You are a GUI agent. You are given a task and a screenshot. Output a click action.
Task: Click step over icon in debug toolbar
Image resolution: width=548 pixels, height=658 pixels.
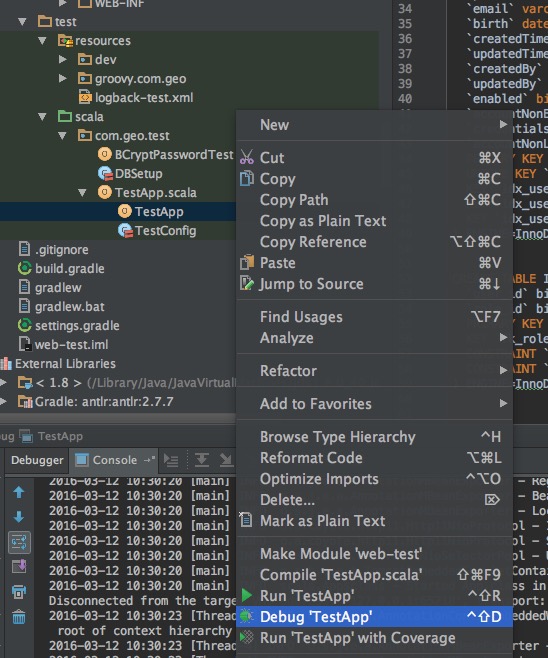202,460
